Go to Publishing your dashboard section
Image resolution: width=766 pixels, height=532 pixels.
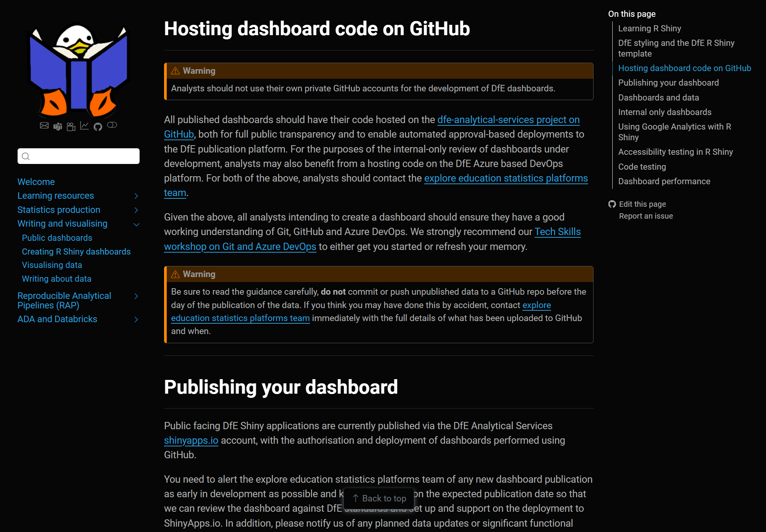click(668, 83)
